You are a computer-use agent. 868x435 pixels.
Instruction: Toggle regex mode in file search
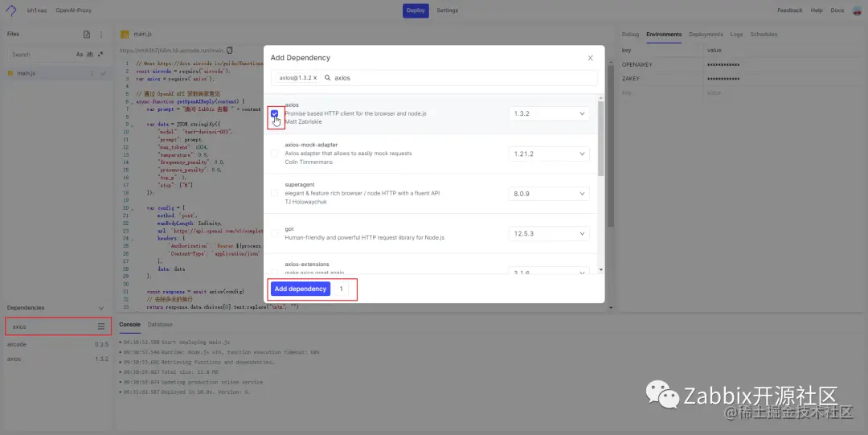click(x=100, y=55)
